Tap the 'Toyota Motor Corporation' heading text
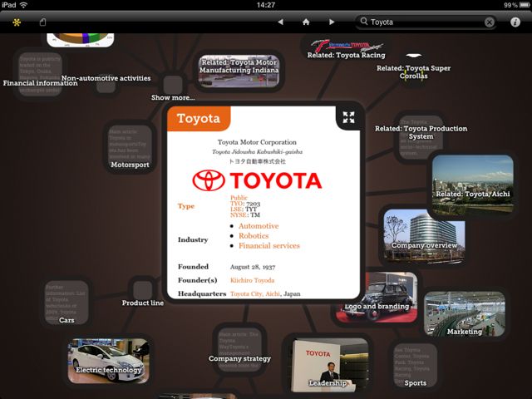Viewport: 532px width, 399px height. pos(257,142)
